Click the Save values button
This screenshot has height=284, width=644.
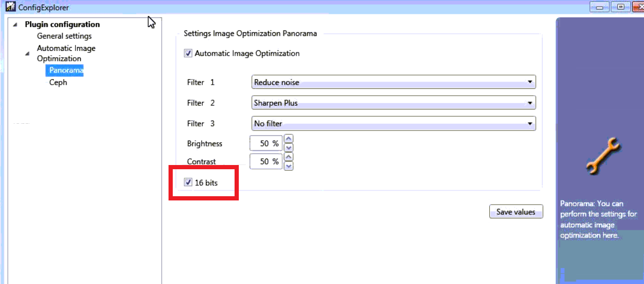[516, 212]
